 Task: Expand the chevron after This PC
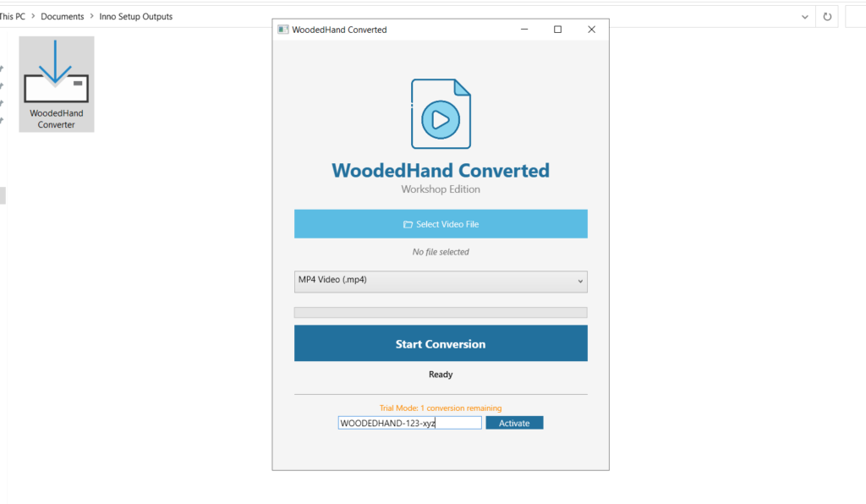pos(33,16)
